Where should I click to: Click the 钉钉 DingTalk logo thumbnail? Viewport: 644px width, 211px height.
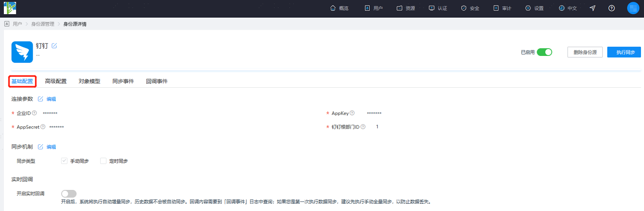coord(22,52)
